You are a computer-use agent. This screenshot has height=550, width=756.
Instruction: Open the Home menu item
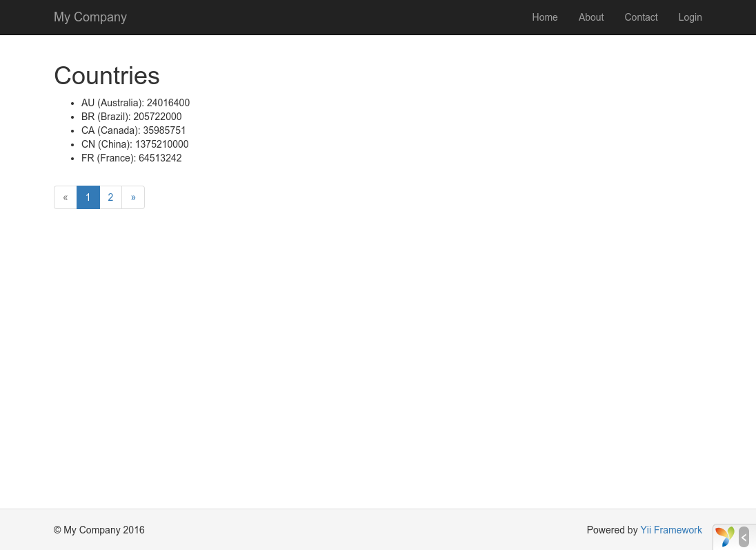[545, 17]
